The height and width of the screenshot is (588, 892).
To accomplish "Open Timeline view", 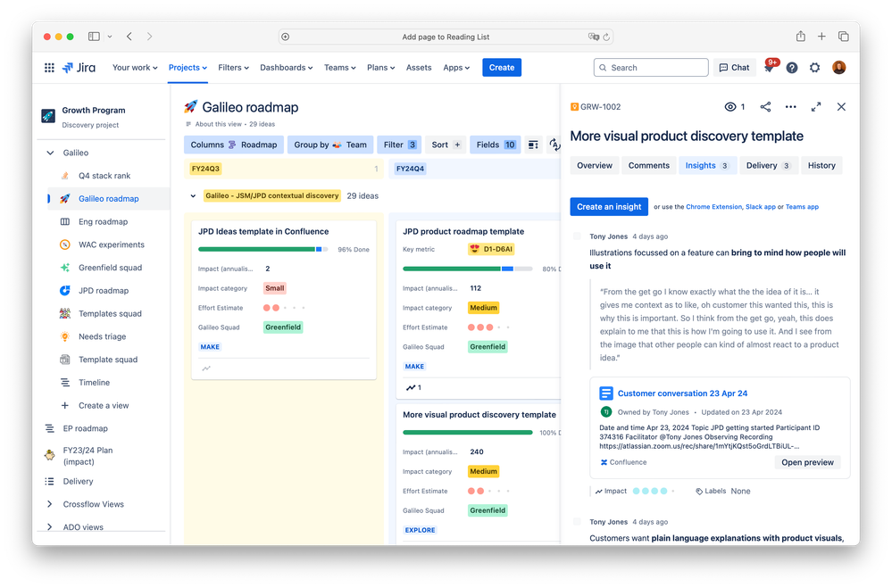I will coord(94,383).
